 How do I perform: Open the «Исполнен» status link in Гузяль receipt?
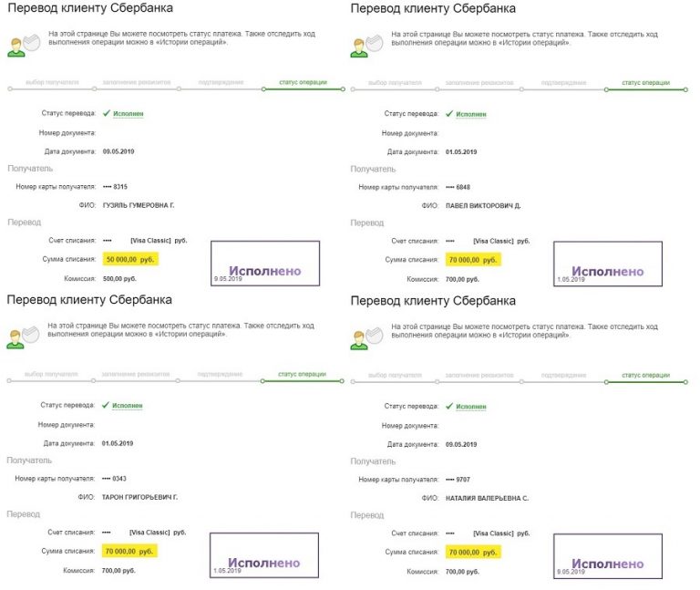(129, 114)
